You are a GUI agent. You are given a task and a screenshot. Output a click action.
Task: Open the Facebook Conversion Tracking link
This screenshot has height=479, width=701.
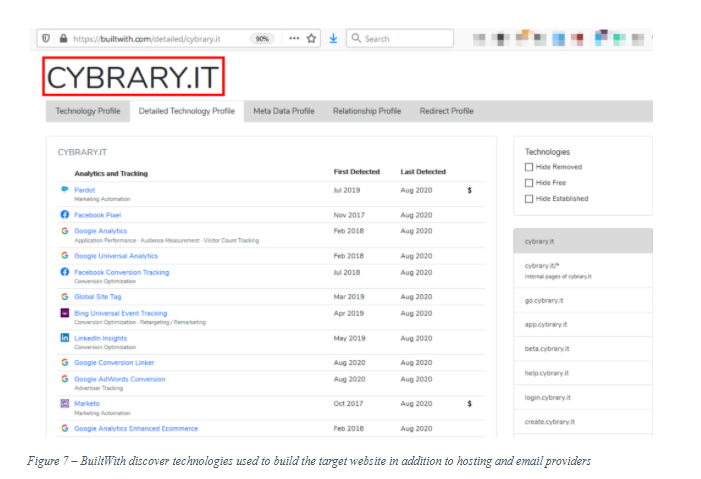pyautogui.click(x=122, y=272)
